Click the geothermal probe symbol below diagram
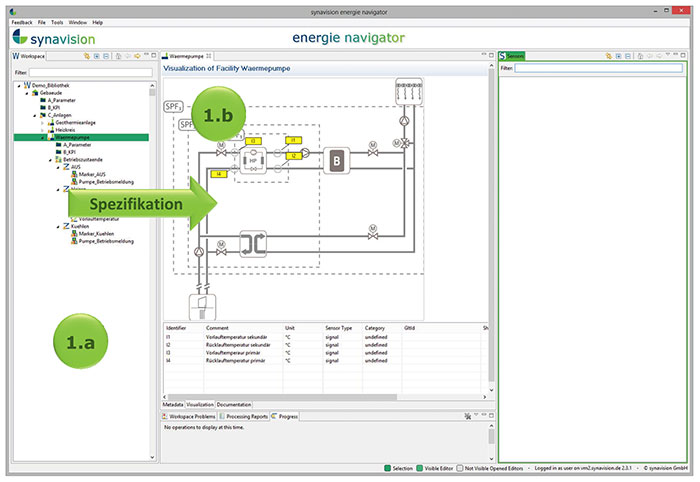The width and height of the screenshot is (700, 482). point(203,307)
